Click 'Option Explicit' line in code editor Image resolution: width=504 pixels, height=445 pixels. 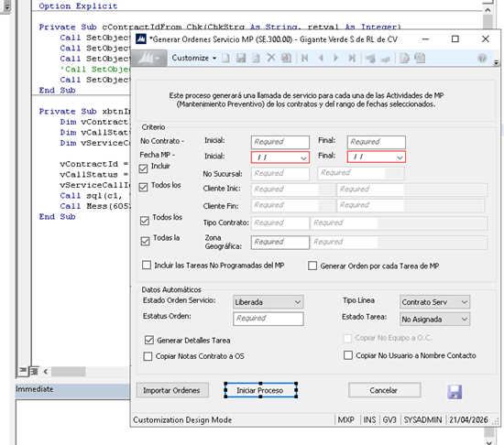tap(78, 5)
